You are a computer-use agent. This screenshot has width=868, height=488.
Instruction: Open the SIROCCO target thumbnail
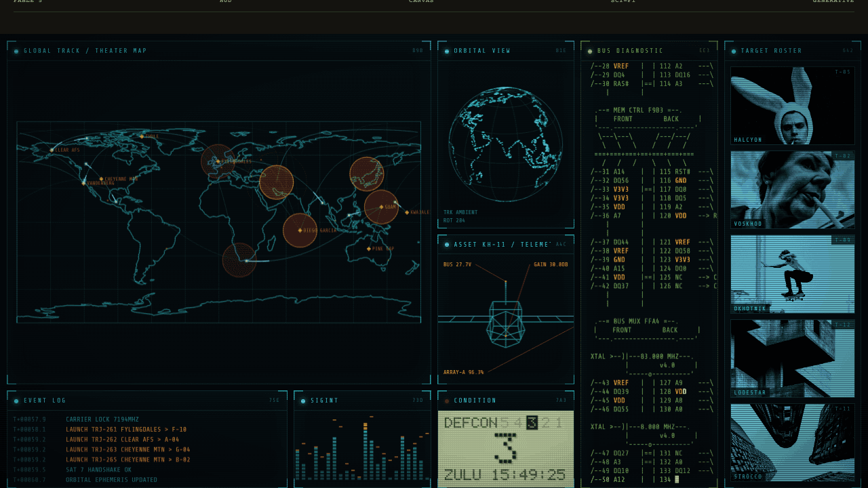(793, 443)
